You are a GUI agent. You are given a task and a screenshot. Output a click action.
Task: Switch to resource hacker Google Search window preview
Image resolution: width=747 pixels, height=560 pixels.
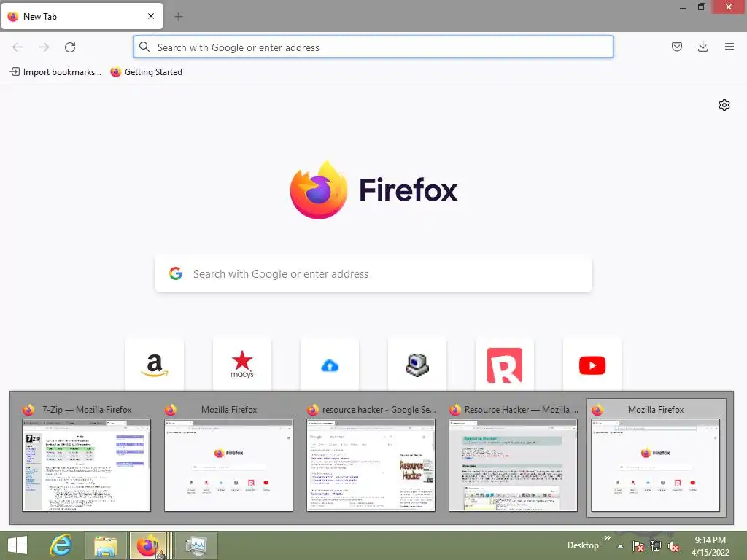click(x=371, y=458)
